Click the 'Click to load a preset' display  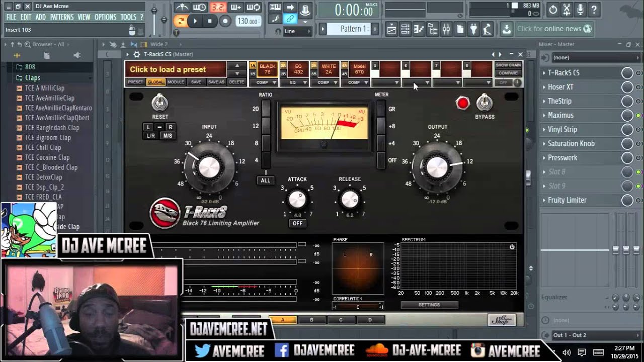(x=176, y=69)
